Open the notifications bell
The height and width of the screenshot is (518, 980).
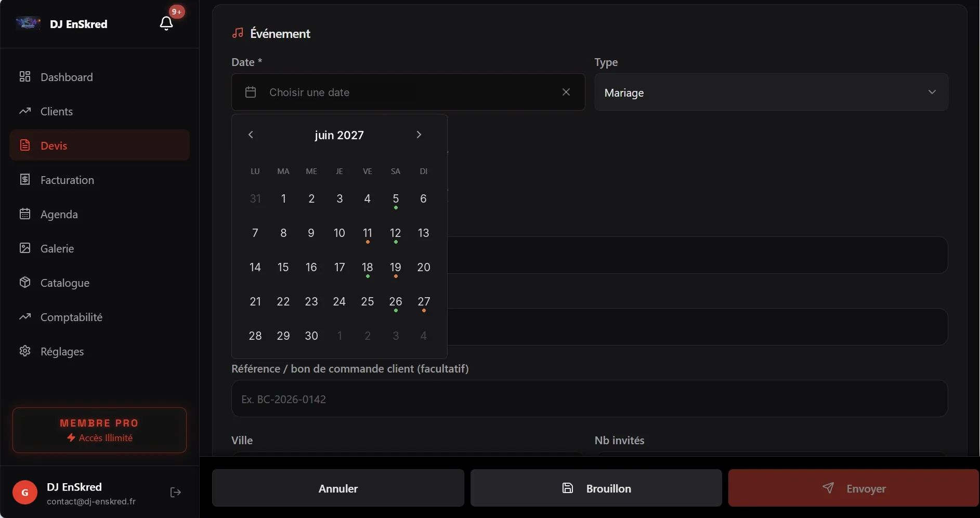(x=166, y=23)
